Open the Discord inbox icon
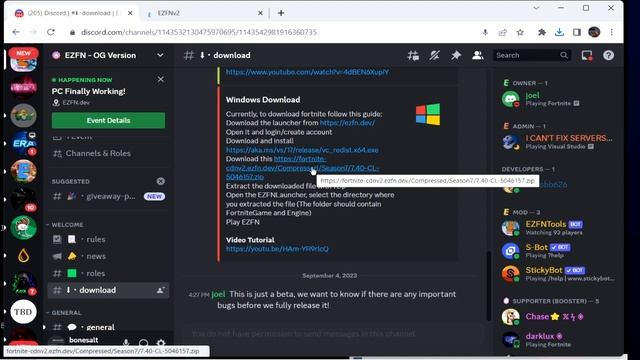Viewport: 640px width, 360px height. 587,56
